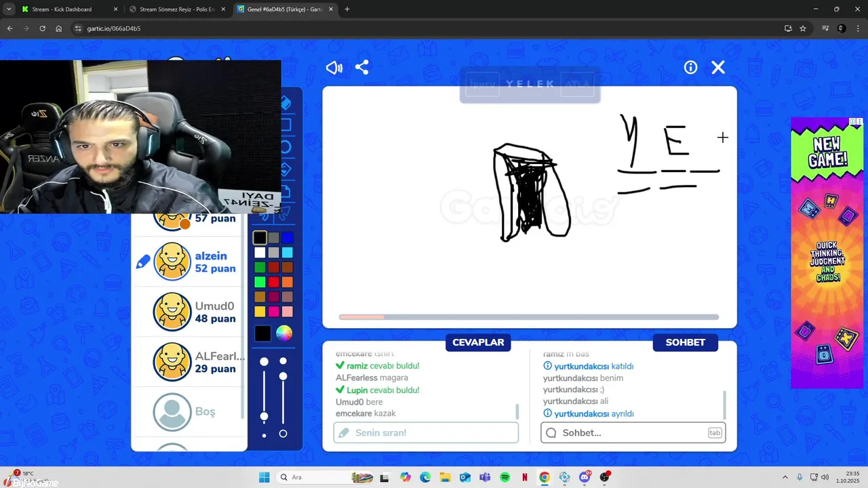The width and height of the screenshot is (868, 488).
Task: Open the room info icon
Action: point(690,67)
